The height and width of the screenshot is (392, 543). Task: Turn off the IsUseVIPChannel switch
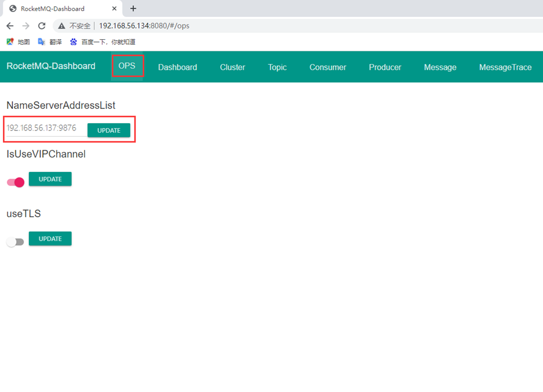[x=15, y=182]
